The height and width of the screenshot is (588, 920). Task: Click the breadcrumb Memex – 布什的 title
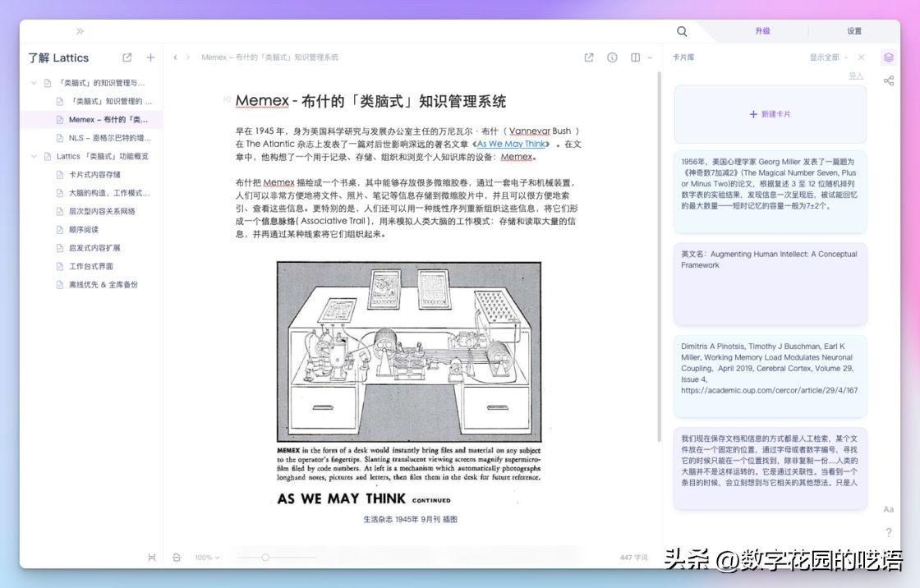pyautogui.click(x=270, y=57)
